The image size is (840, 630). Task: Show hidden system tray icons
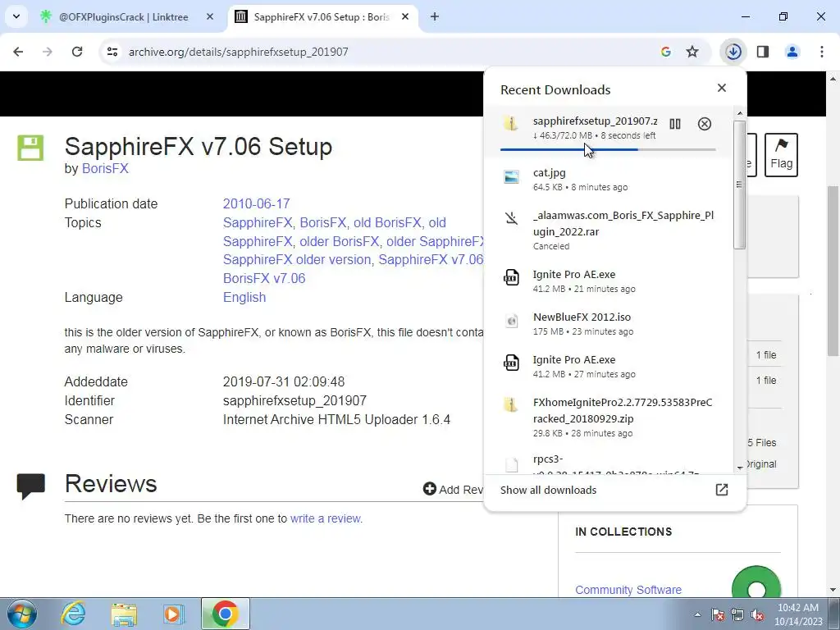697,614
